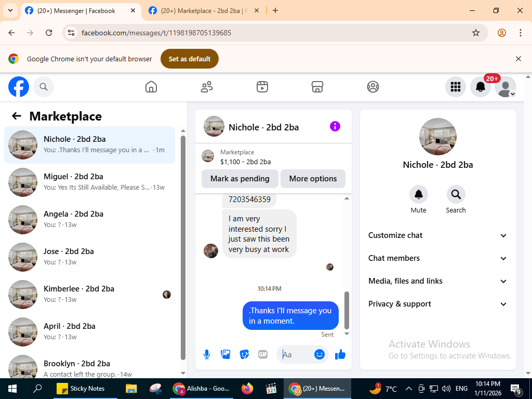Reload the page
Screen dimensions: 532x399
coord(49,33)
